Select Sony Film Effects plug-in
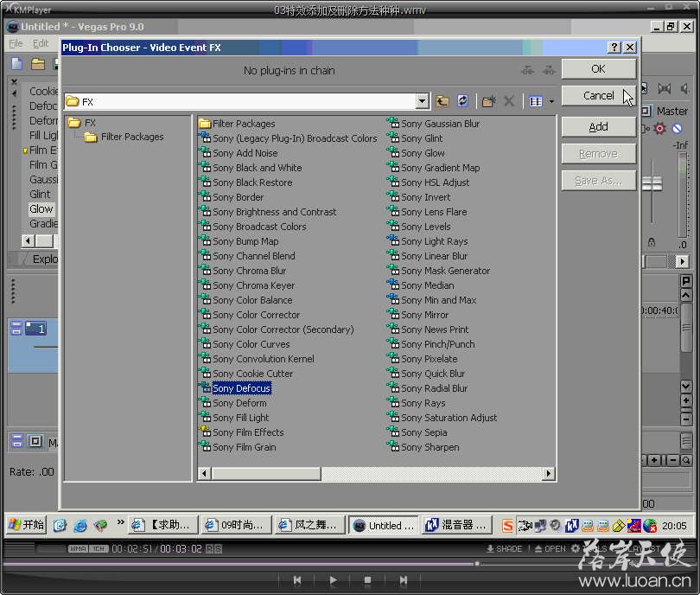This screenshot has width=700, height=595. [248, 432]
